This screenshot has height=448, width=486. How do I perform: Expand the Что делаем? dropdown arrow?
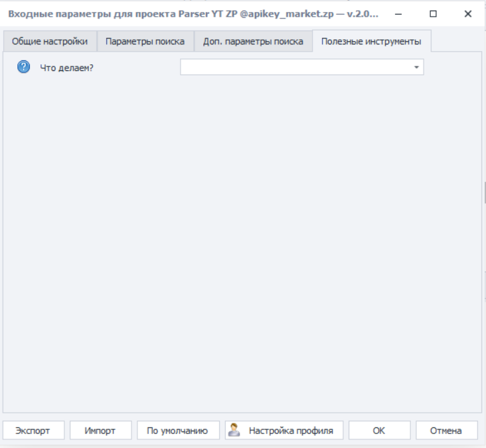(x=416, y=67)
